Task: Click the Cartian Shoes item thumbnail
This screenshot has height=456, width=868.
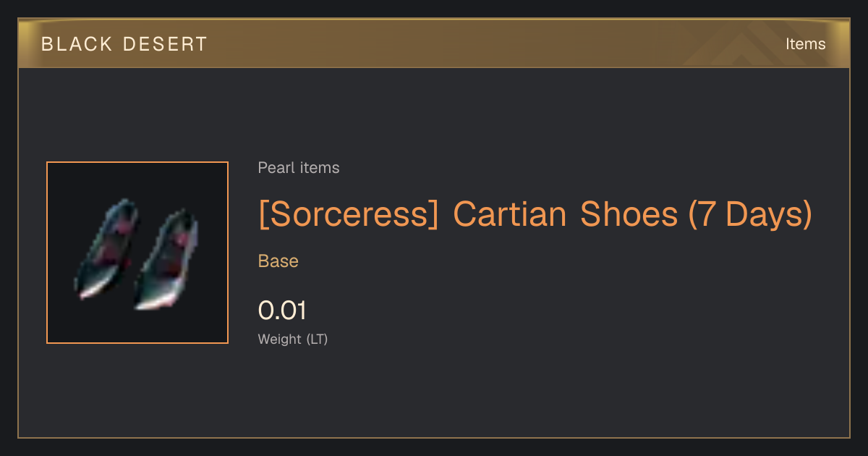Action: (x=137, y=253)
